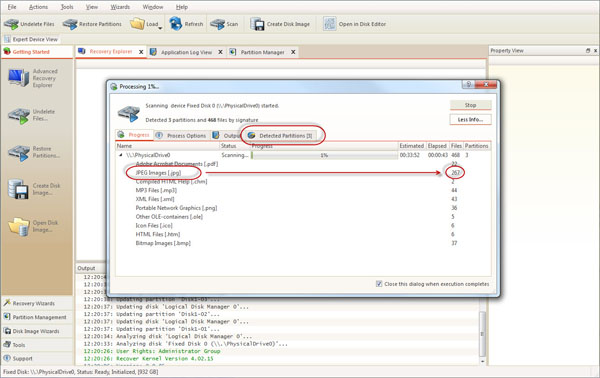Close the Recovery Explorer tab

pos(141,52)
